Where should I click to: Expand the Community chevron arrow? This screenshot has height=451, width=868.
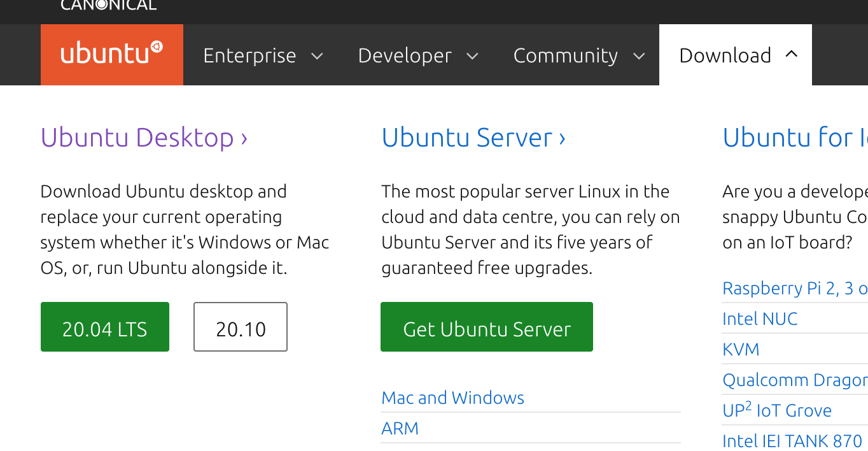639,56
